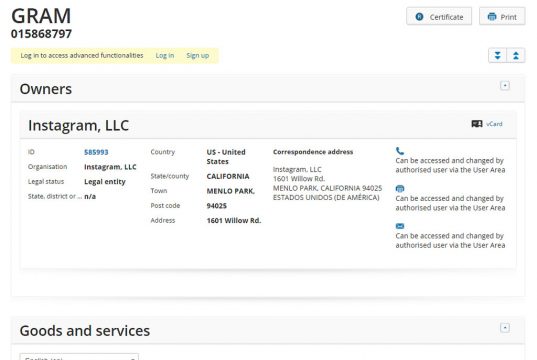Image resolution: width=537 pixels, height=360 pixels.
Task: Click the Certificate registered-mark icon
Action: point(419,17)
